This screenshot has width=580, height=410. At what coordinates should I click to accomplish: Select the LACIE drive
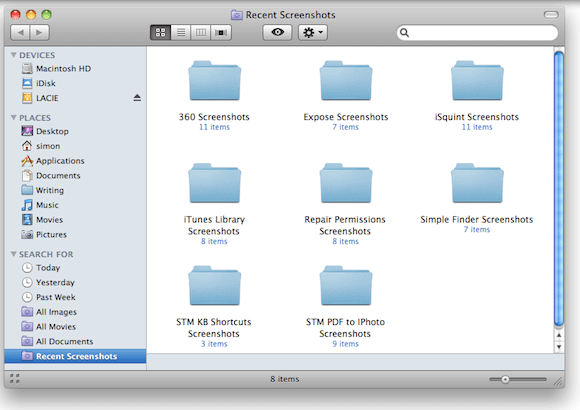tap(75, 98)
